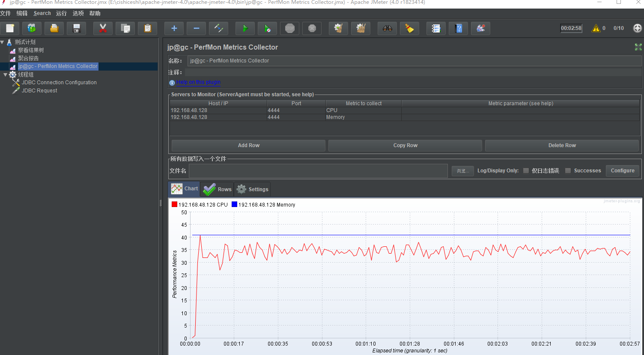644x355 pixels.
Task: Click the Metric to collect column header
Action: 364,104
